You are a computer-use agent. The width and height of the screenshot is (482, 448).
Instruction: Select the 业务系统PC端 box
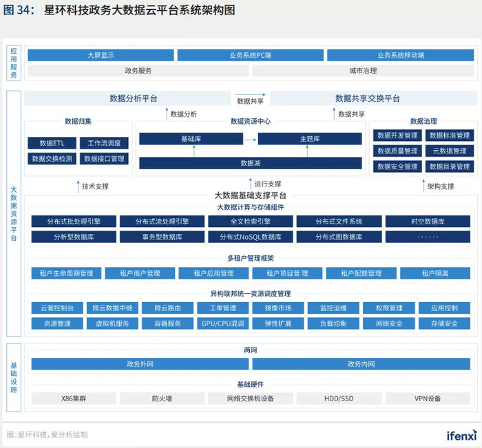coord(250,55)
